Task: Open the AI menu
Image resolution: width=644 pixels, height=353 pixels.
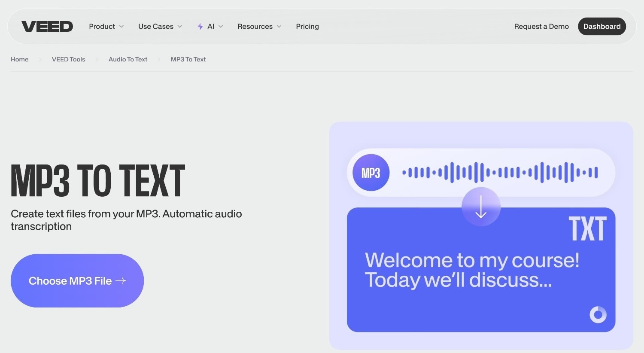Action: point(210,27)
